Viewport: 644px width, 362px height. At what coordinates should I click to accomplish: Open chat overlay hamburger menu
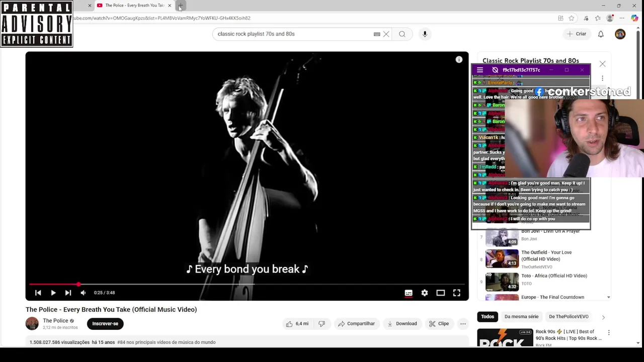coord(480,70)
